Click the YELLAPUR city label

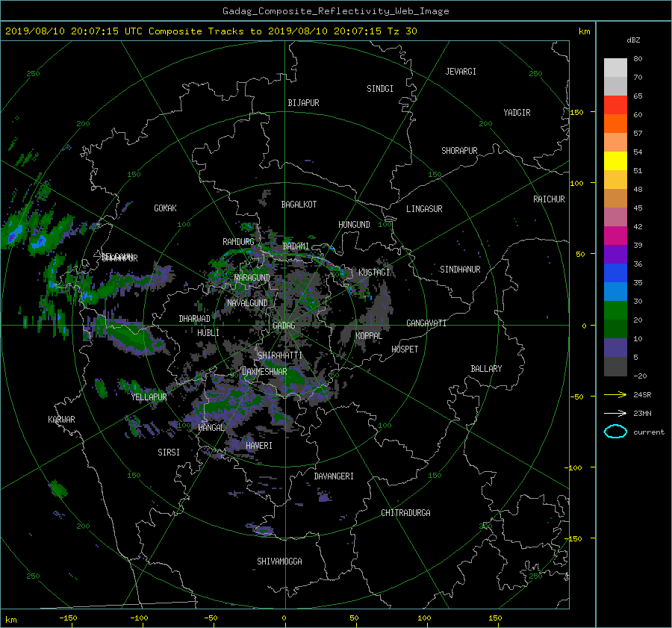coord(149,397)
